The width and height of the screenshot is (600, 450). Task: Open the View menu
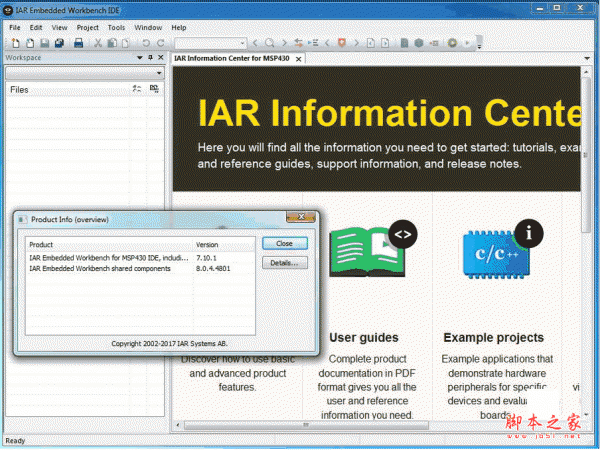pos(59,28)
